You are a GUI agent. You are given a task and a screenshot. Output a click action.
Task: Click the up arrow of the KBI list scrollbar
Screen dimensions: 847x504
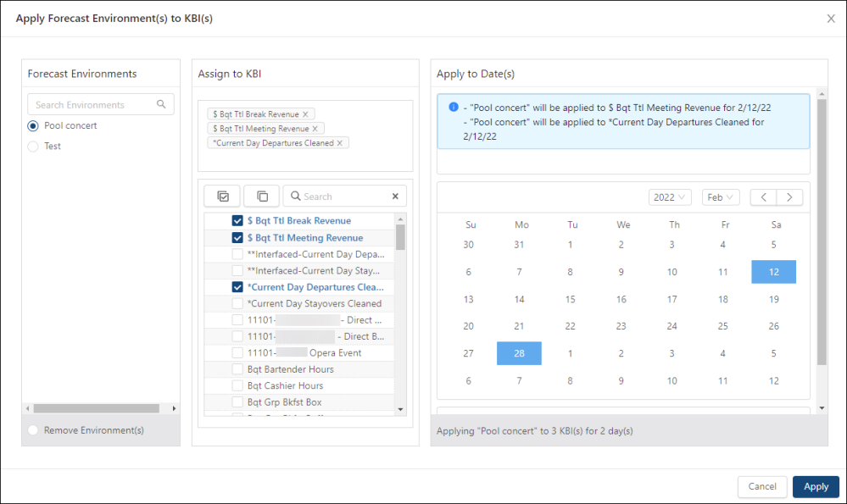pos(400,219)
